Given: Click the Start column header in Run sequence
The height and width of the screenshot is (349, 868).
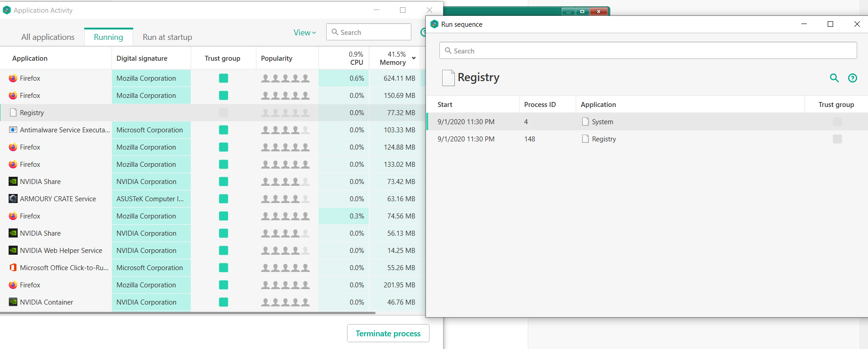Looking at the screenshot, I should click(445, 105).
